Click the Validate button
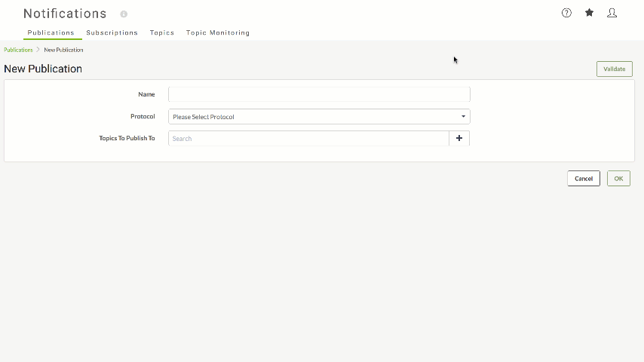 (615, 69)
